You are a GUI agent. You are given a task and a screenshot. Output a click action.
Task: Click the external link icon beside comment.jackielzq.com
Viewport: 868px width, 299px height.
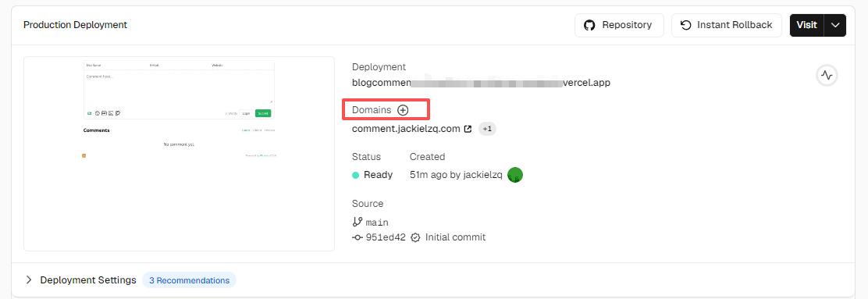point(468,129)
